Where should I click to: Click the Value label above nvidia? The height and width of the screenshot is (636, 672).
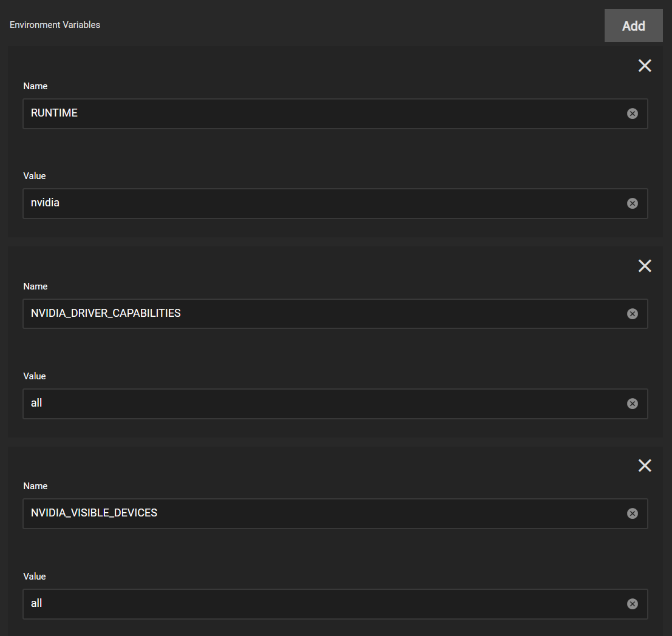(35, 176)
